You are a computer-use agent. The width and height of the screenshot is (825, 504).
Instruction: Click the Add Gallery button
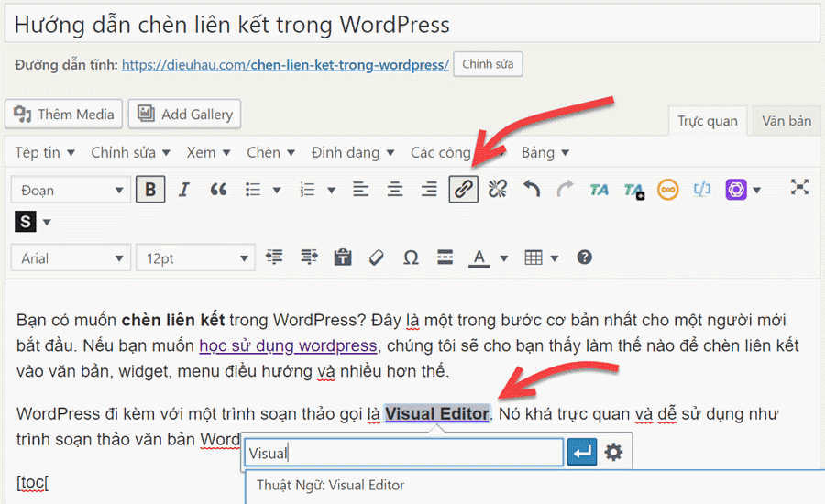click(184, 115)
